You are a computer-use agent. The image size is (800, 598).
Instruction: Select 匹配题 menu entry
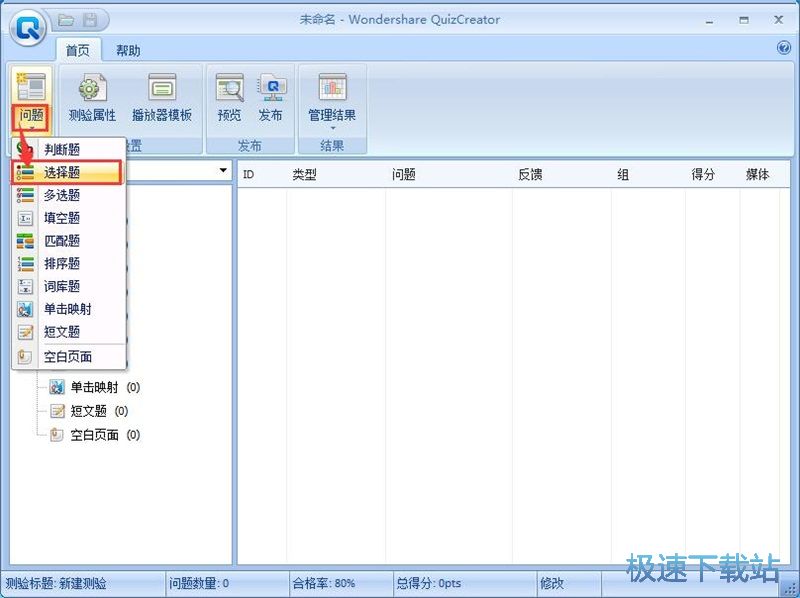tap(69, 241)
